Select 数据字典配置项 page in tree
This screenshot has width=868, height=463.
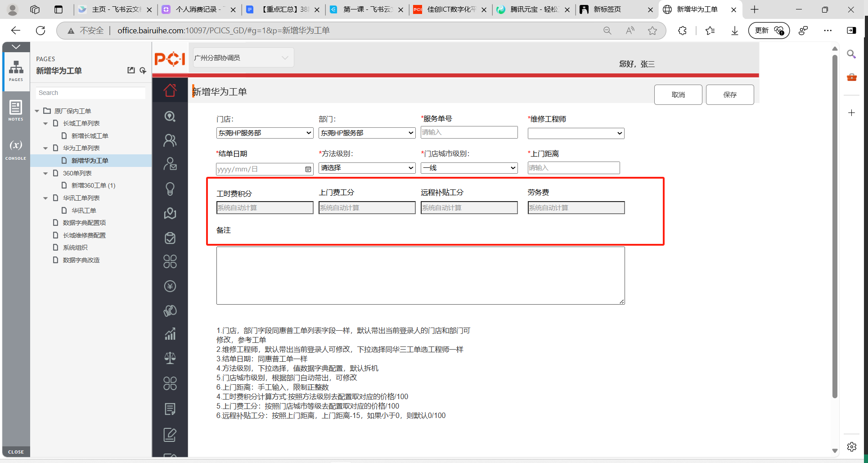pos(84,223)
